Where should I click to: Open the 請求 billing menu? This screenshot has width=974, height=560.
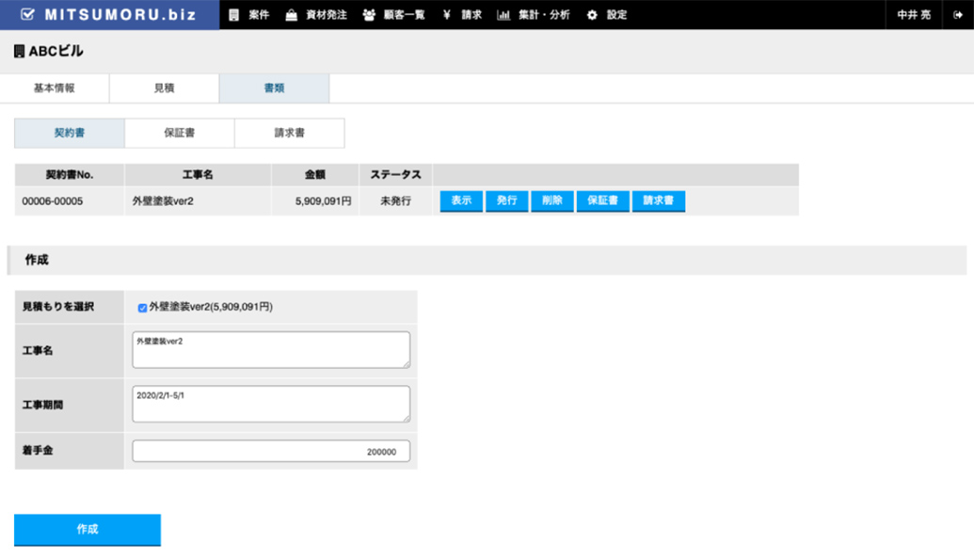coord(463,15)
